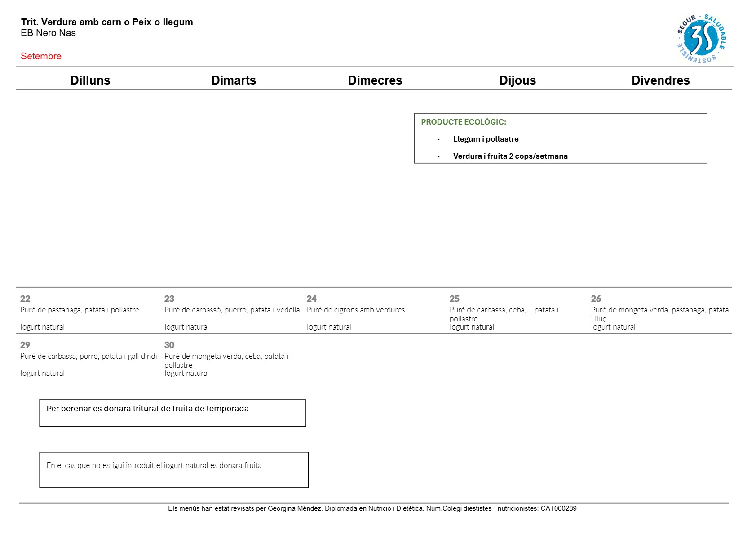The image size is (756, 535).
Task: Click the footer line about Georgina Méndez
Action: 372,508
